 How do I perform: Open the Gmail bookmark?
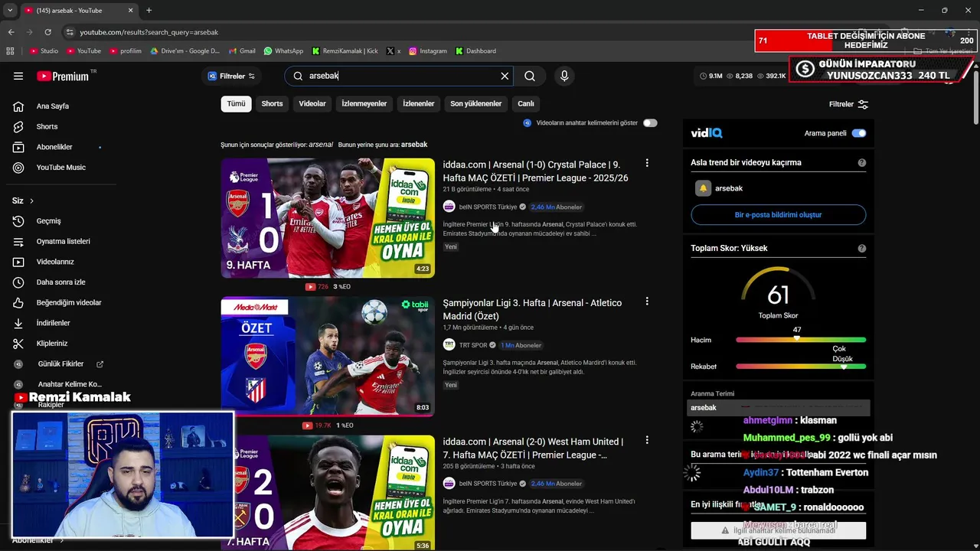pos(241,51)
